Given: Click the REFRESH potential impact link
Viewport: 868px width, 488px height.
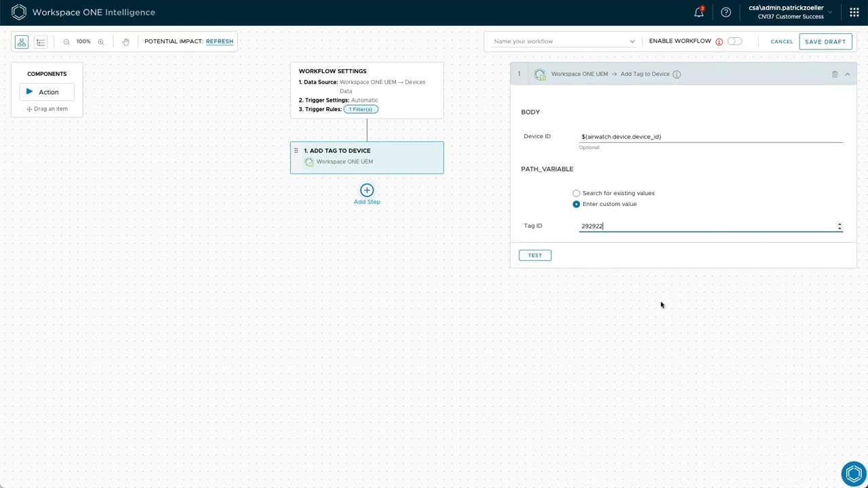Looking at the screenshot, I should pyautogui.click(x=220, y=41).
